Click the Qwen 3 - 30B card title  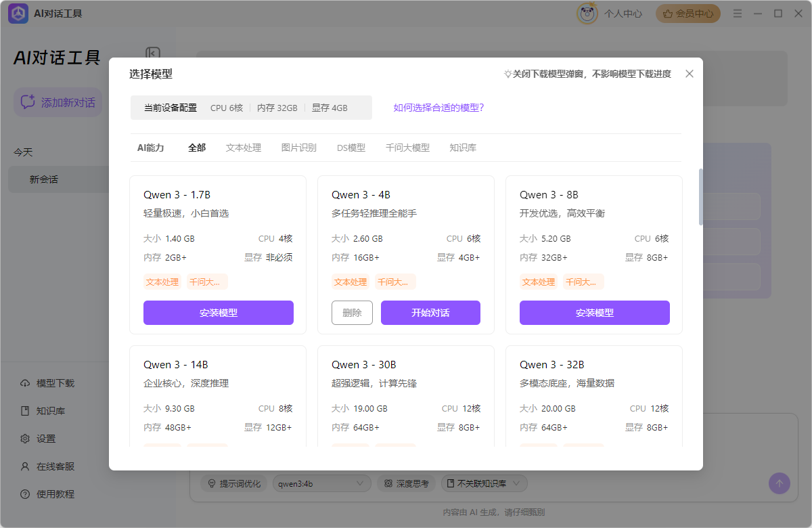tap(364, 365)
